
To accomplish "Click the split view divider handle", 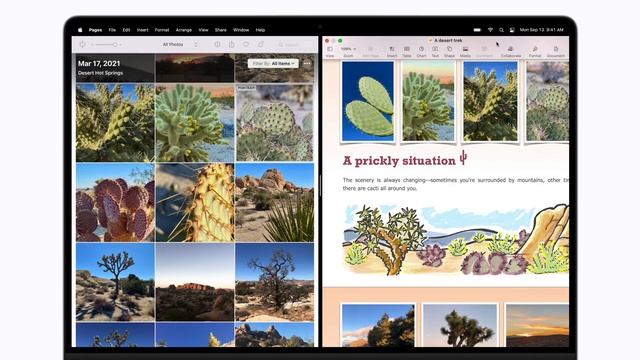I will coord(320,186).
